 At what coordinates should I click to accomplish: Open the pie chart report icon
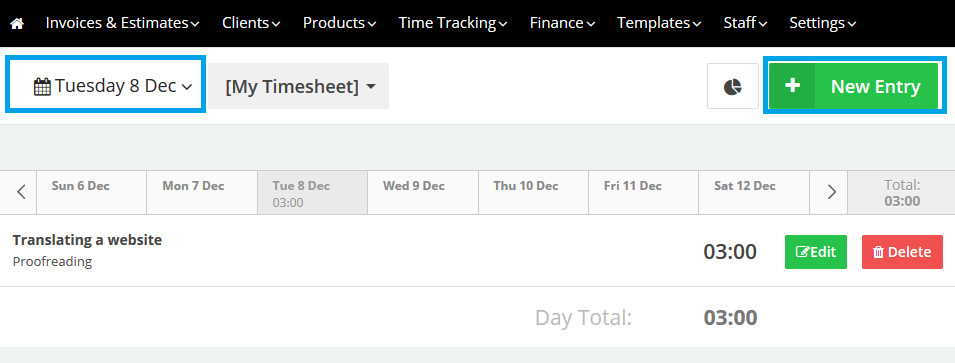(733, 86)
